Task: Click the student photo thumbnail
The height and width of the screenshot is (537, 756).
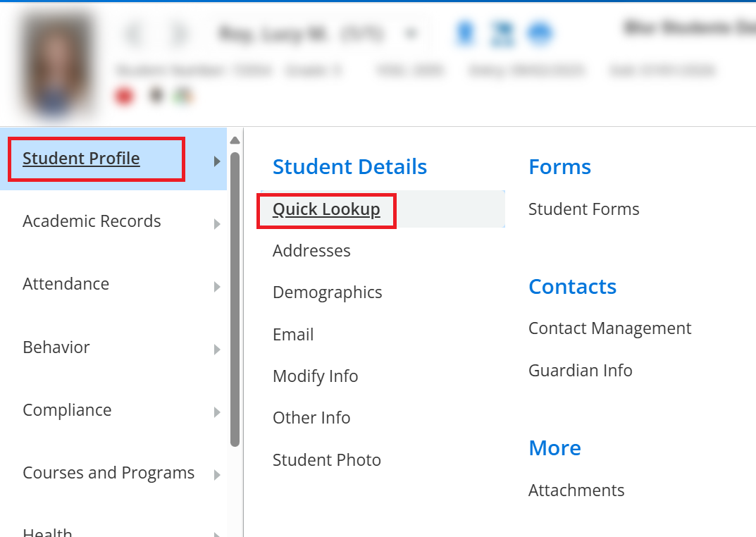Action: [x=56, y=63]
